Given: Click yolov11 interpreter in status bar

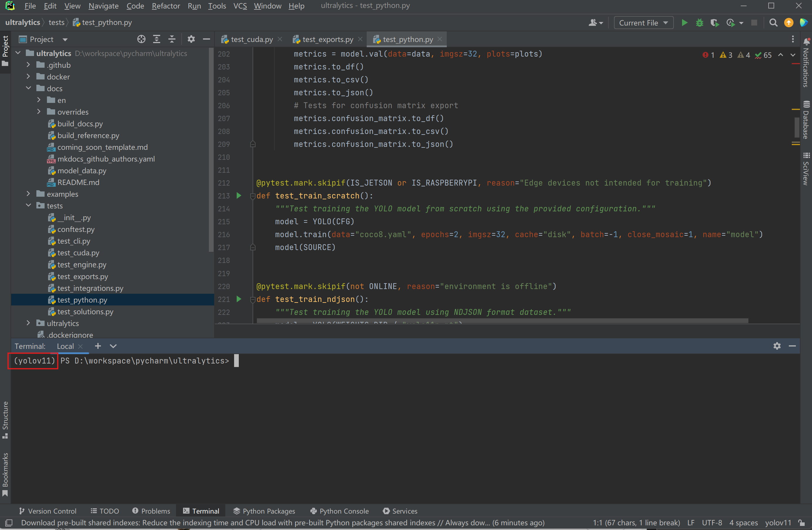Looking at the screenshot, I should point(778,522).
